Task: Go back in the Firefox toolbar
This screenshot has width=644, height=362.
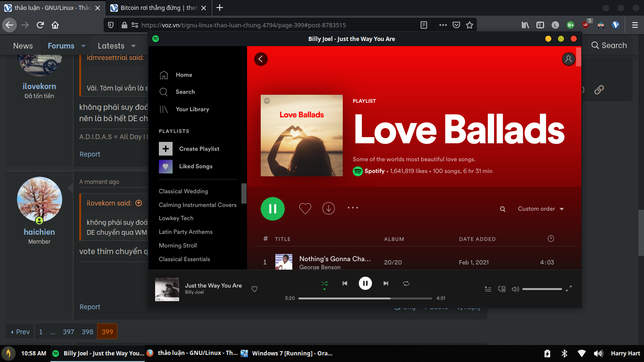Action: [x=9, y=25]
